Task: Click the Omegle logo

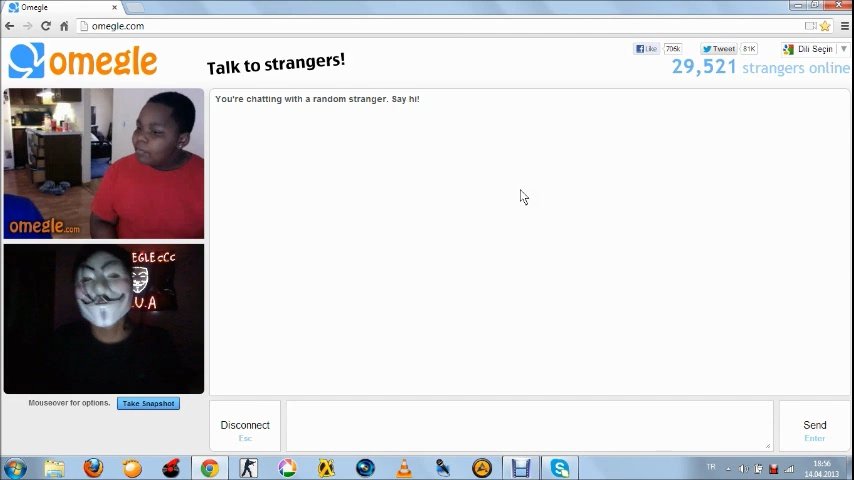Action: tap(83, 60)
